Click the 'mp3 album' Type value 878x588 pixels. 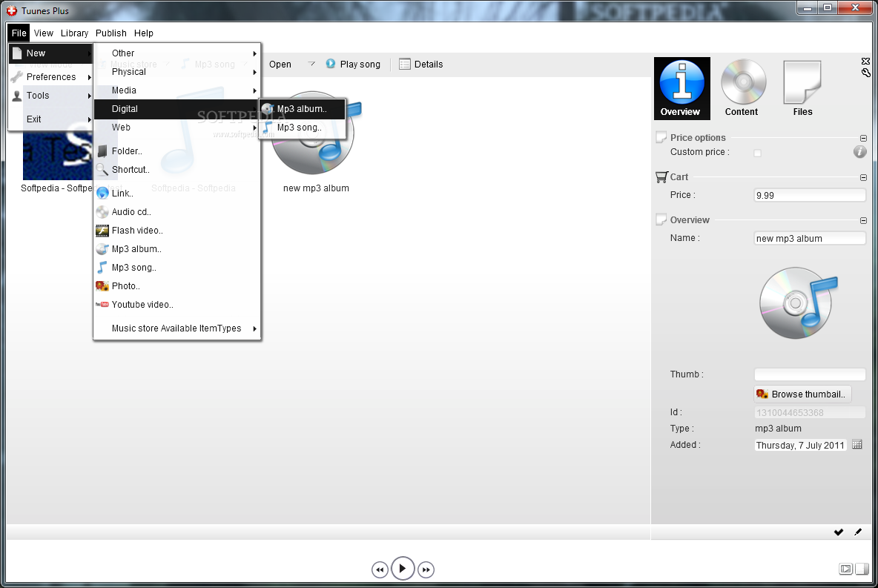click(x=778, y=429)
